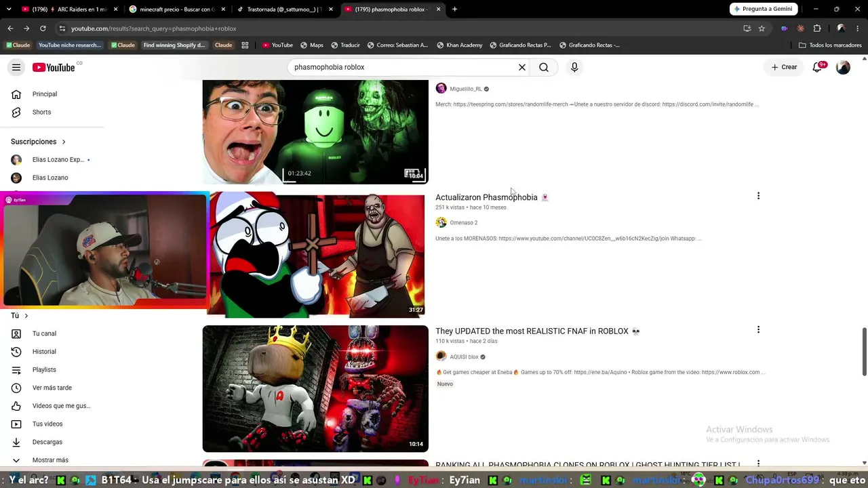Play the Actualizaron Phasmophobia thumbnail
868x488 pixels.
pos(317,255)
